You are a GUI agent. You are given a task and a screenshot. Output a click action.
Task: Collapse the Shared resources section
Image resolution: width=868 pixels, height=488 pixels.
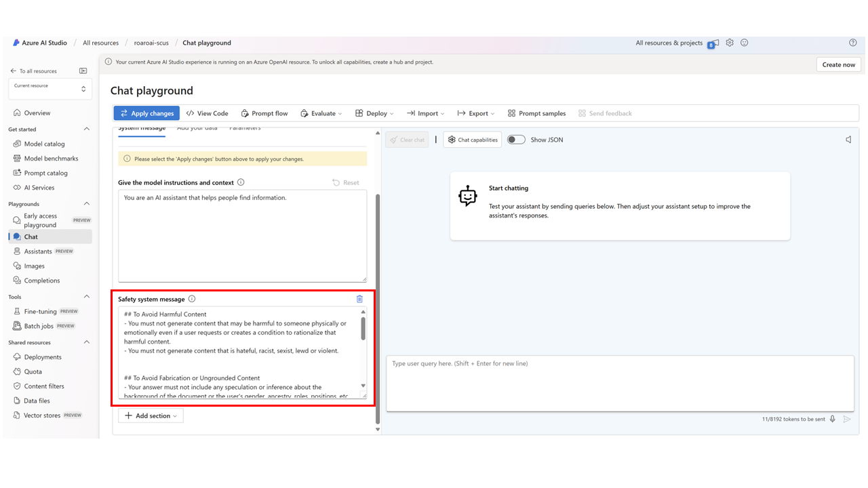coord(86,342)
